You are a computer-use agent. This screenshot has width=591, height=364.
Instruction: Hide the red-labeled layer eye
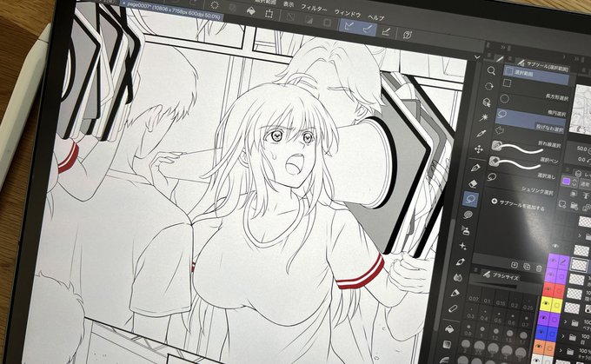tap(548, 289)
